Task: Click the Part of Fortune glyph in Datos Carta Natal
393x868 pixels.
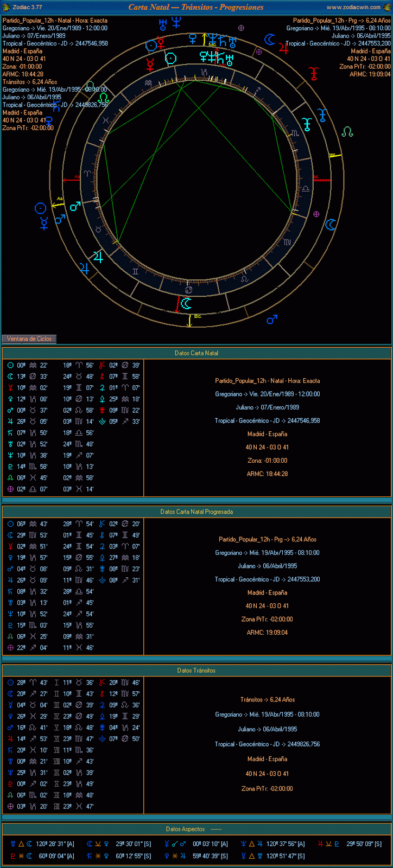Action: [10, 489]
